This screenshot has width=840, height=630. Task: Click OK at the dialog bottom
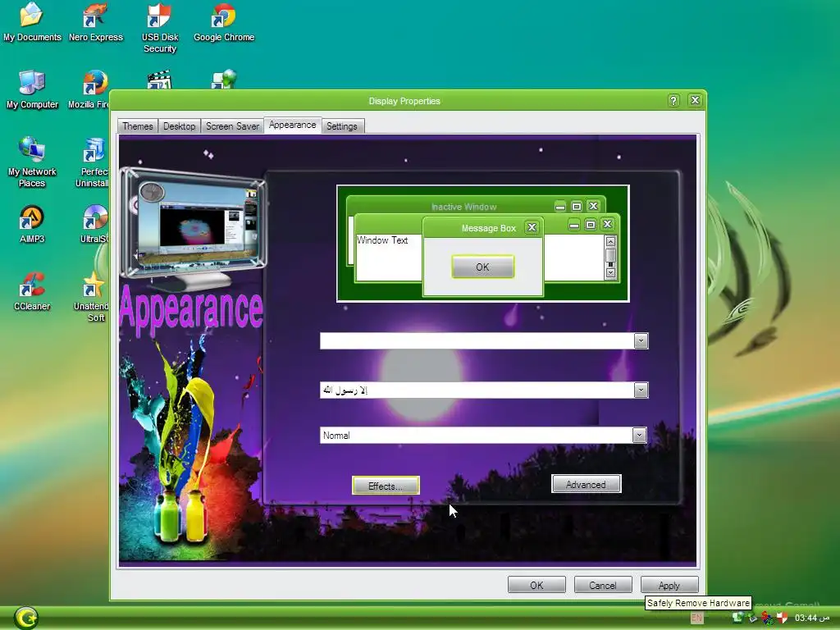tap(536, 585)
